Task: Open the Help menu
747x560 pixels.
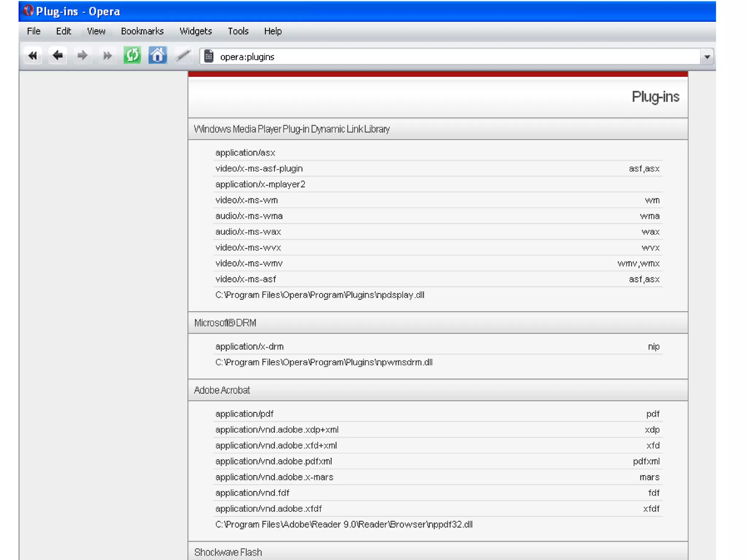Action: click(x=273, y=31)
